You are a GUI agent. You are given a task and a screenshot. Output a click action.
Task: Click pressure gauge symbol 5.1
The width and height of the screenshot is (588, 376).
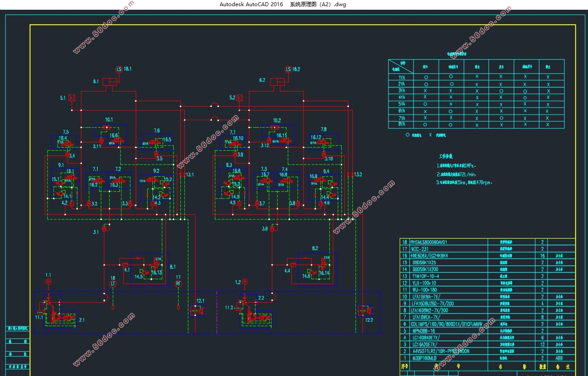click(x=73, y=98)
